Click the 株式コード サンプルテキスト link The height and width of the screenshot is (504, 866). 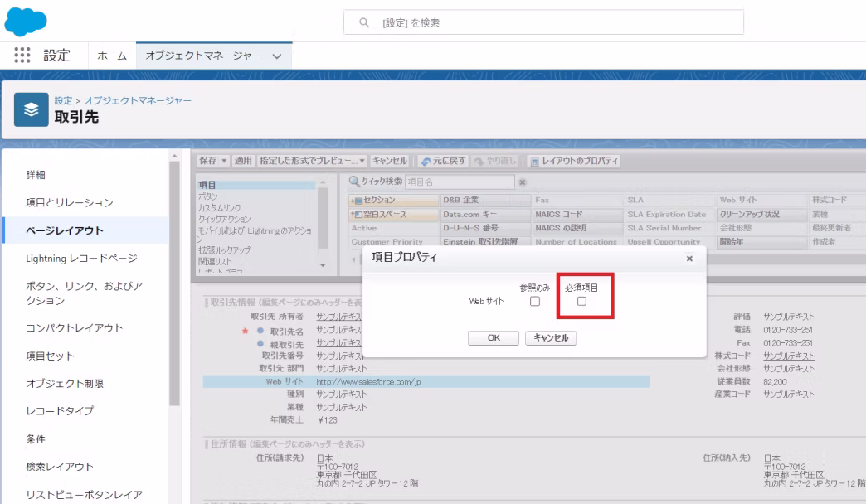[x=789, y=356]
